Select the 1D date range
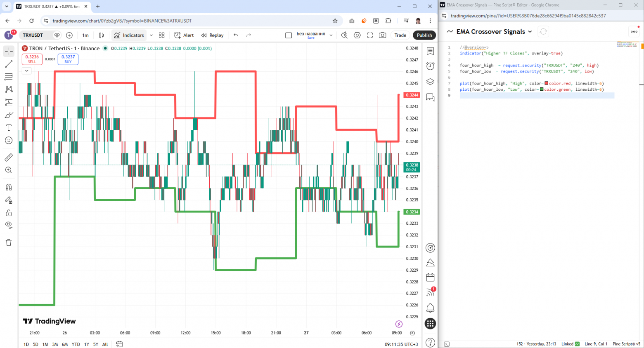Screen dimensions: 644x348 click(26, 344)
